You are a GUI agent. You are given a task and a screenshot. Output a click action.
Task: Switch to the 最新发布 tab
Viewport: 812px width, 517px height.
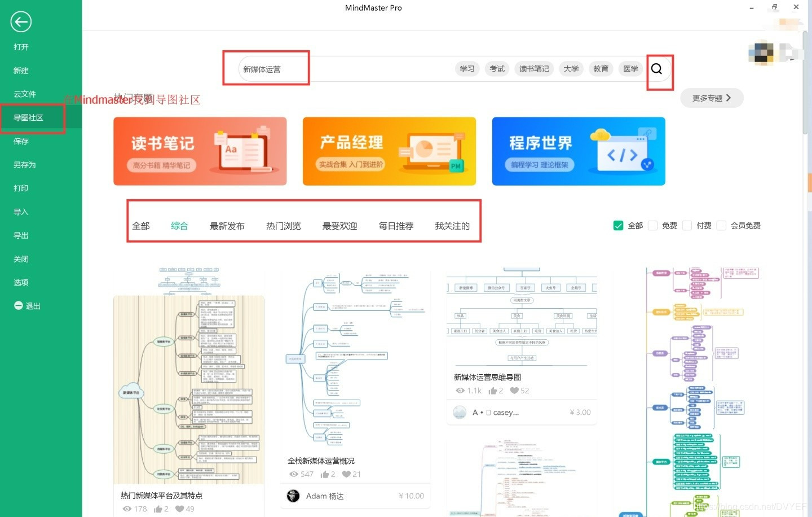pos(227,226)
